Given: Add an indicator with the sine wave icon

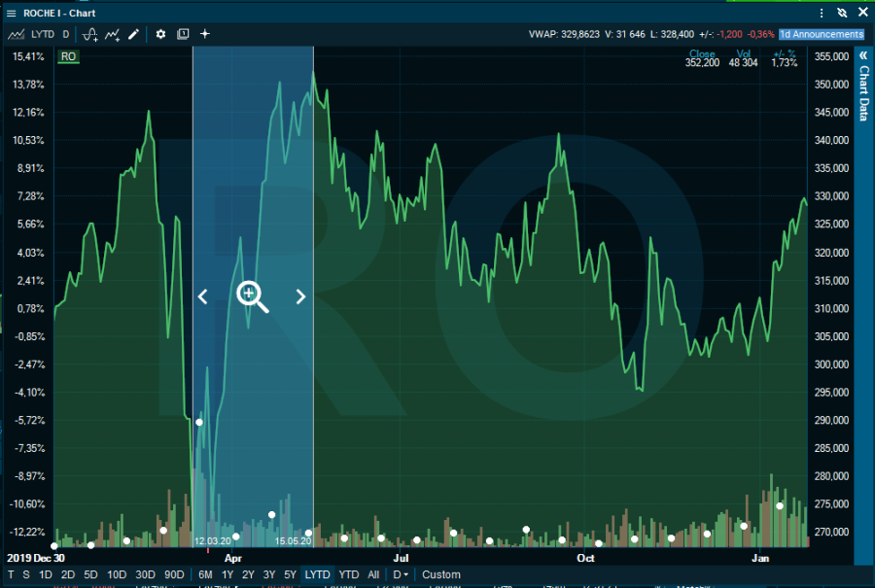Looking at the screenshot, I should pyautogui.click(x=90, y=34).
